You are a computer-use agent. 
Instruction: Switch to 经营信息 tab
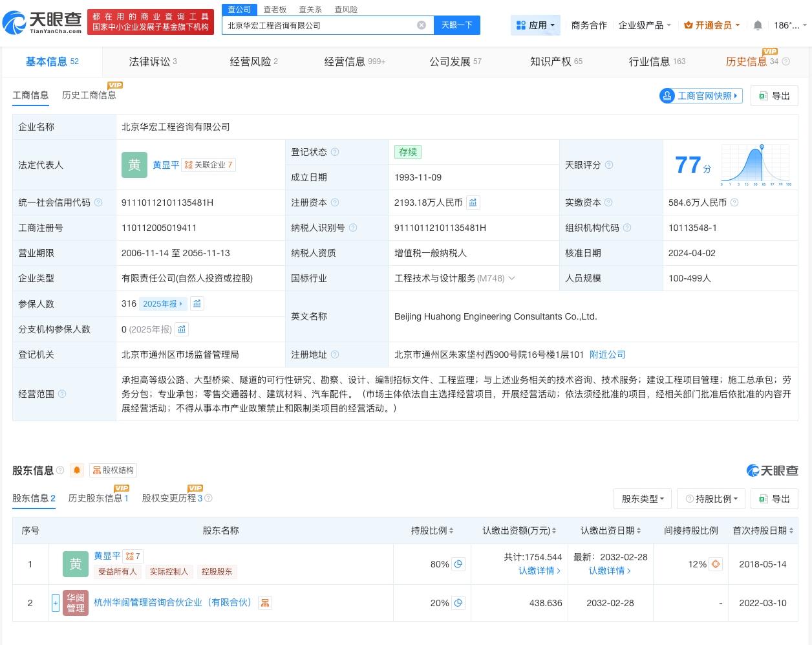pyautogui.click(x=354, y=61)
